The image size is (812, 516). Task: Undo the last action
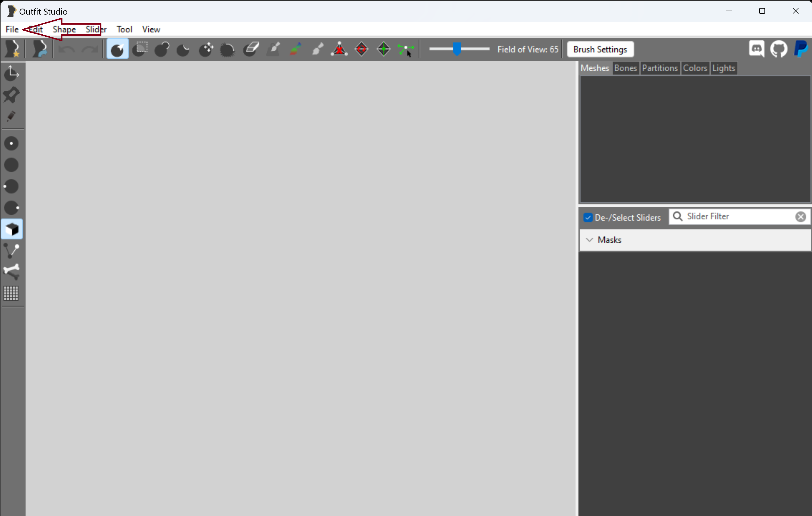click(x=67, y=49)
